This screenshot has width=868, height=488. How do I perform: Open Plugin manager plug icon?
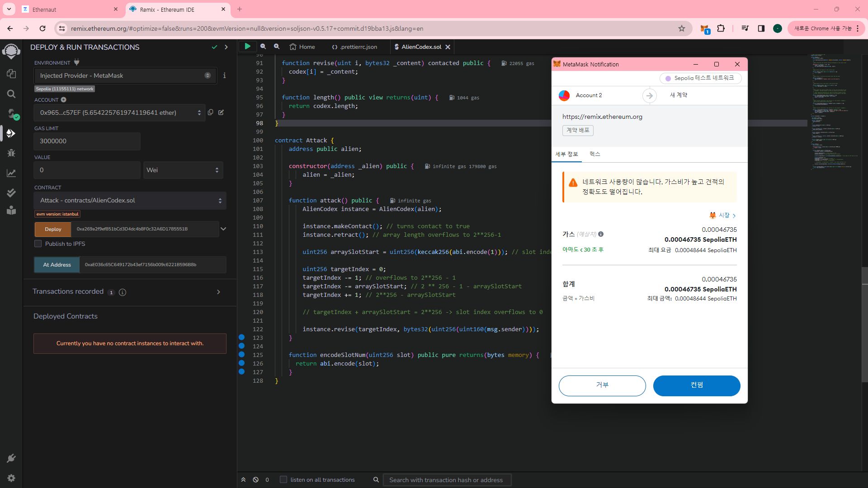(11, 458)
